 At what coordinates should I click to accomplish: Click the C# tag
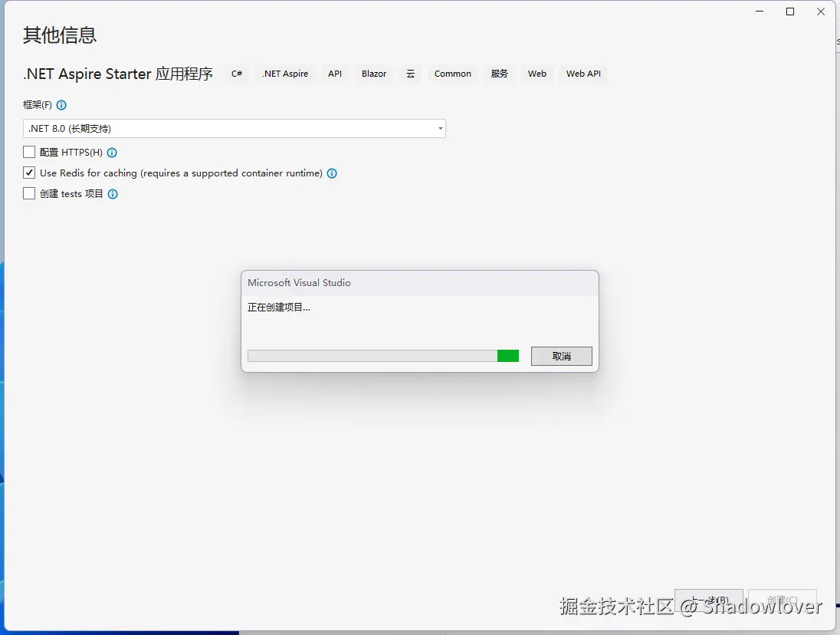point(237,74)
